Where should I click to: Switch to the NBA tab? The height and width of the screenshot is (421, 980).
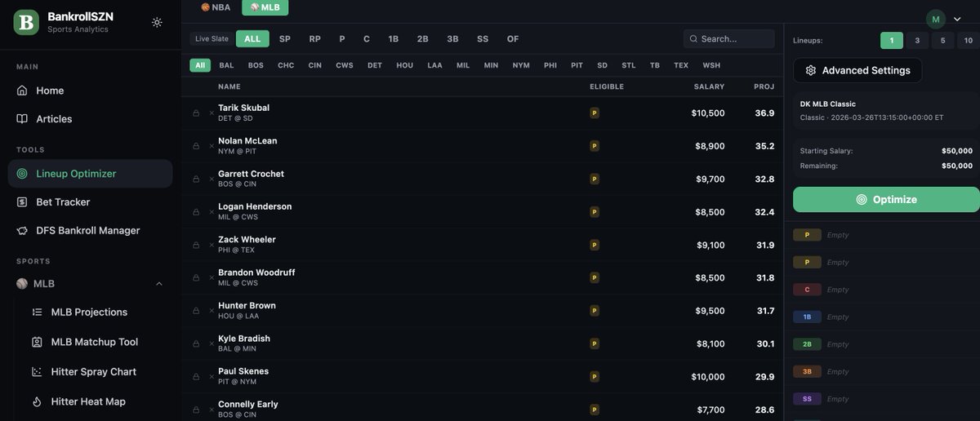click(216, 7)
